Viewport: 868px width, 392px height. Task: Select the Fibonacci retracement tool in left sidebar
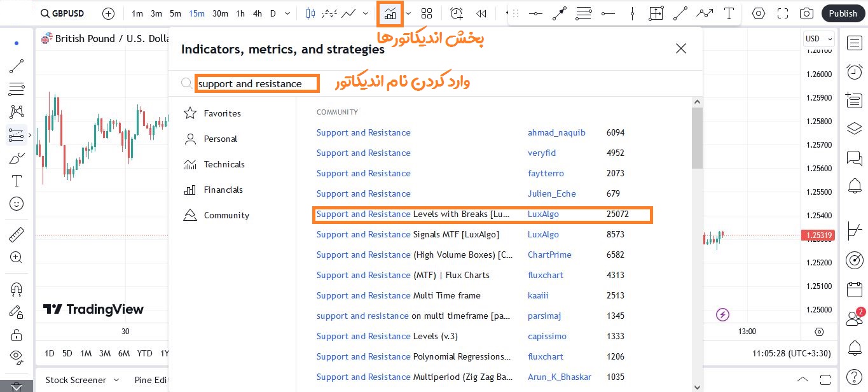click(x=17, y=89)
